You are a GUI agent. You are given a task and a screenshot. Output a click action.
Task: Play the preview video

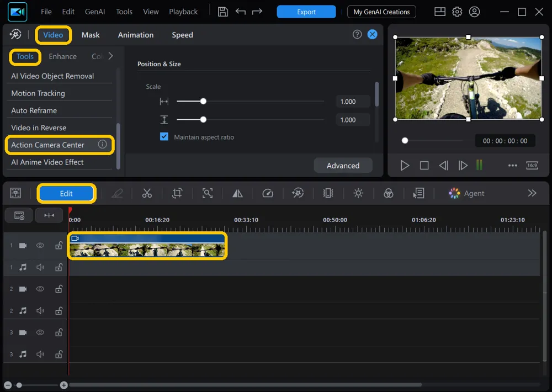tap(405, 165)
